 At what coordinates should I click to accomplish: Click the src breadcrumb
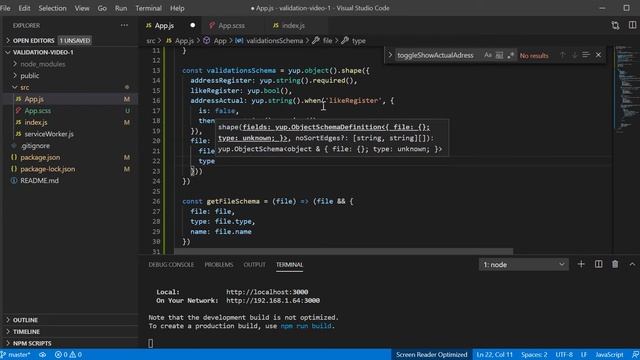tap(151, 40)
